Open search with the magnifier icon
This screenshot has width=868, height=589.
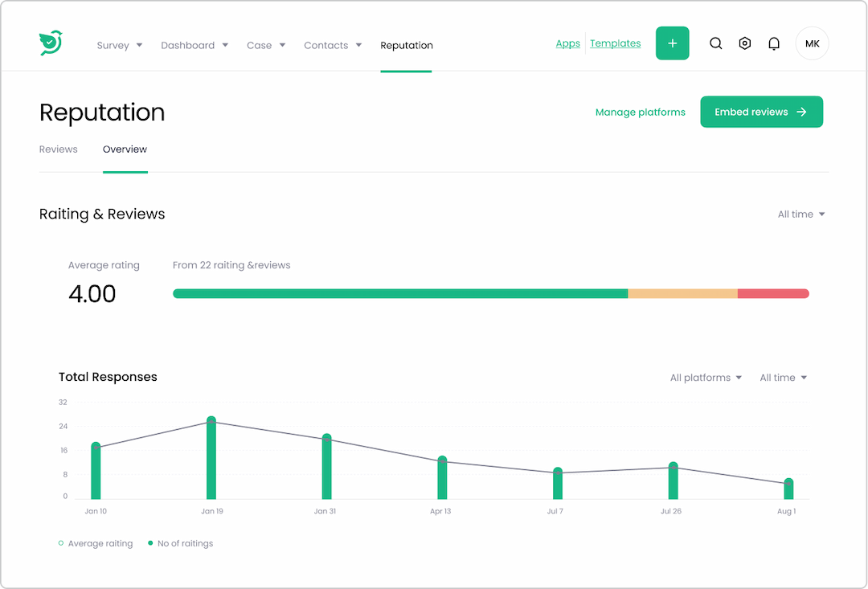(x=715, y=44)
